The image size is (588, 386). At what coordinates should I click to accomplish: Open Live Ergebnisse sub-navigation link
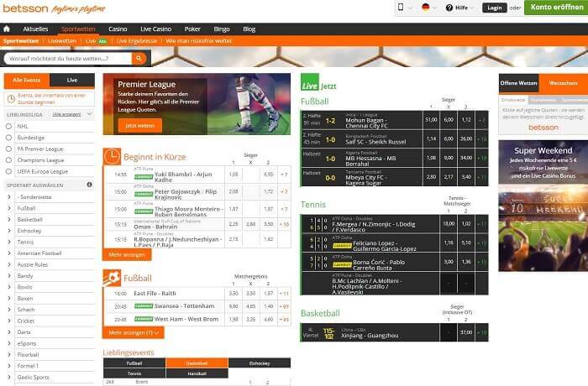point(136,41)
